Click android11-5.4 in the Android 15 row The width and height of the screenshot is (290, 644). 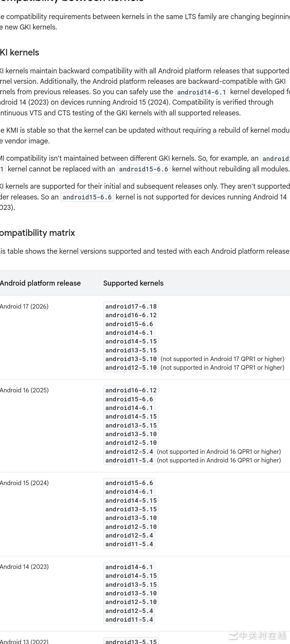coord(129,544)
